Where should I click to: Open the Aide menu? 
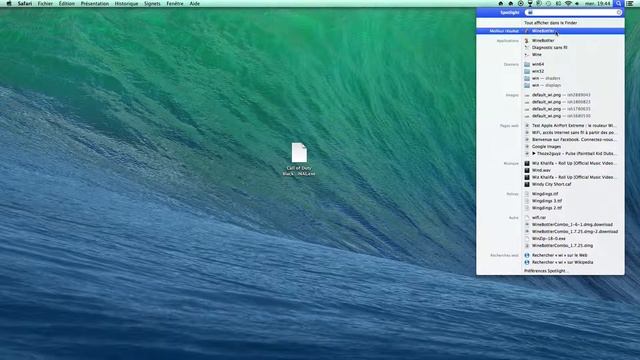[195, 3]
